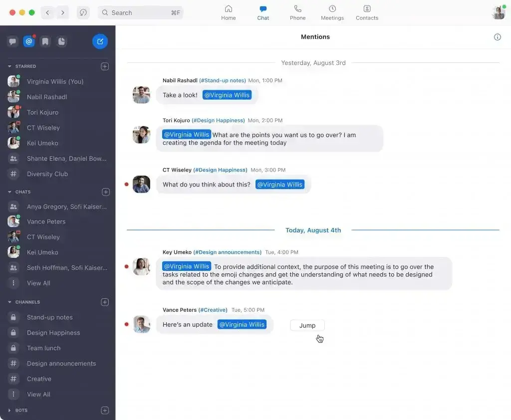Viewport: 511px width, 420px height.
Task: Open the files icon in sidebar
Action: tap(61, 41)
